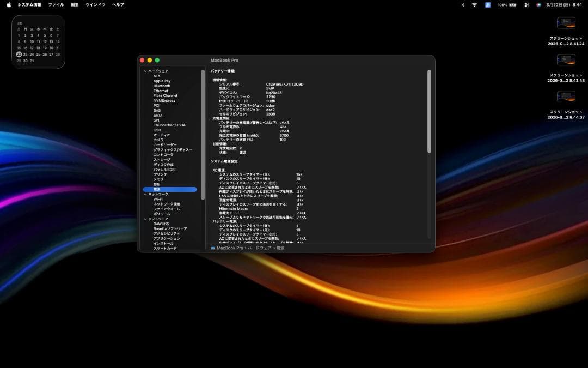This screenshot has height=368, width=588.
Task: Select the desktop screenshot file ending 8.43.48
Action: (x=566, y=68)
